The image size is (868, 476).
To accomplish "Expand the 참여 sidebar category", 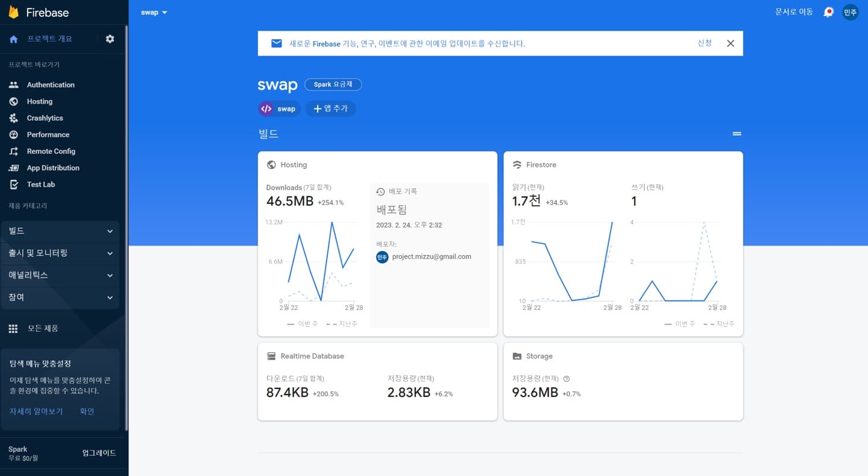I will click(x=60, y=297).
